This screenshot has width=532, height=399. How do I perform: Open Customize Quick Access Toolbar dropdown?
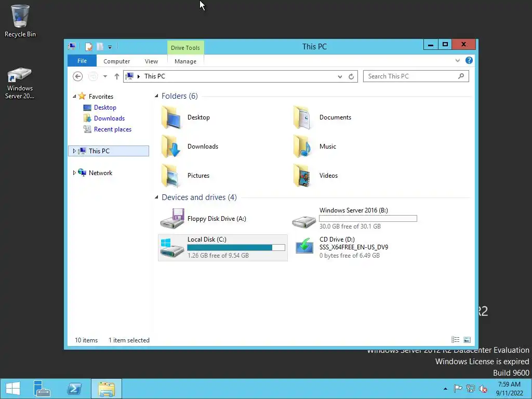pyautogui.click(x=110, y=47)
